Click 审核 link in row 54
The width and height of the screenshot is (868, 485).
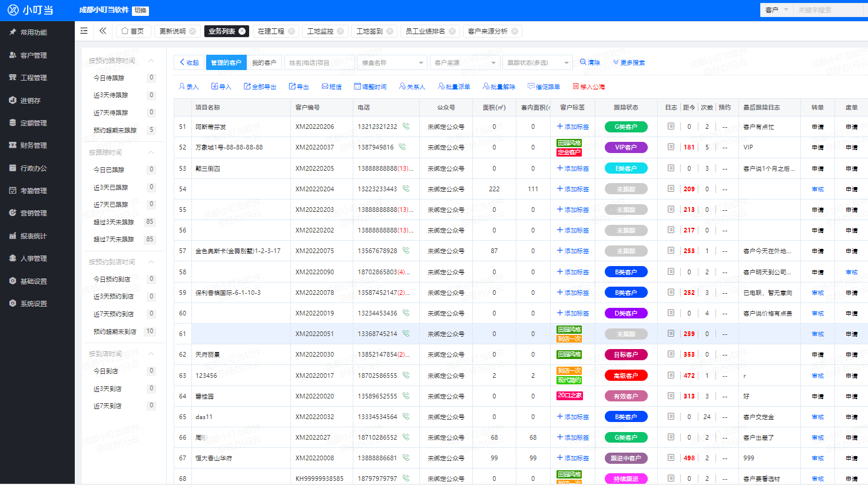[x=818, y=189]
